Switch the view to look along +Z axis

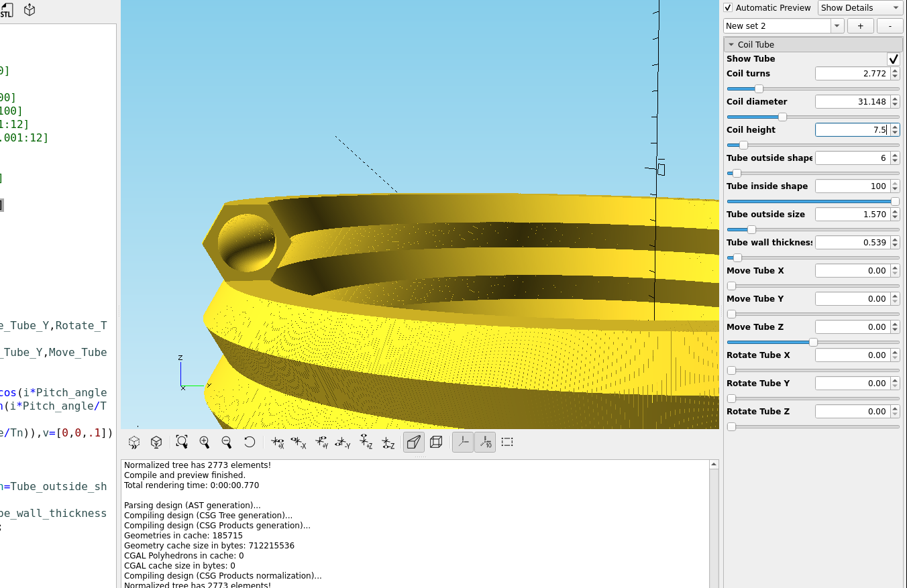[x=366, y=442]
